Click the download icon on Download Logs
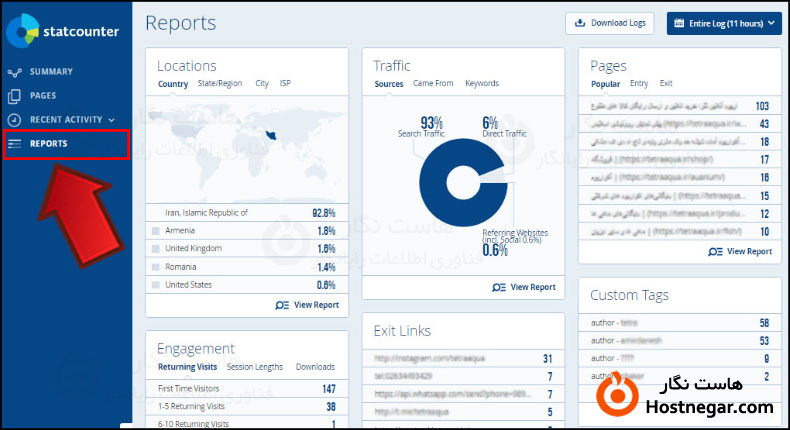Screen dimensions: 790x430 coord(580,23)
